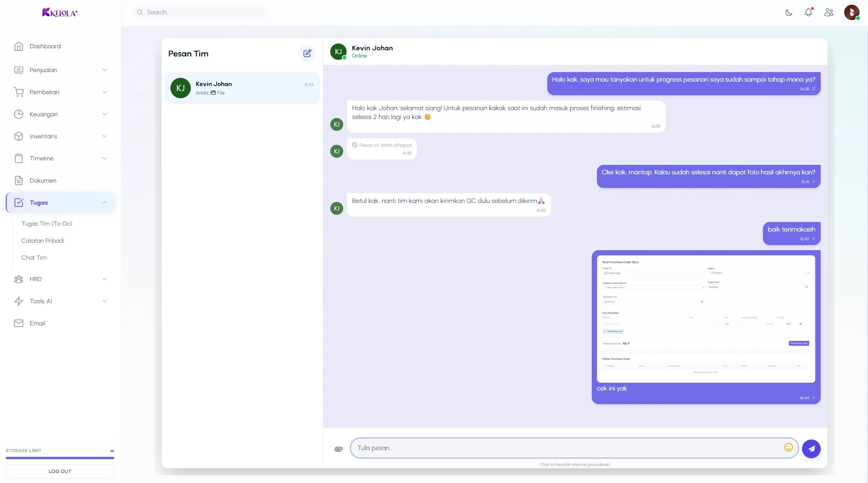
Task: Expand the HRD section
Action: pos(105,279)
